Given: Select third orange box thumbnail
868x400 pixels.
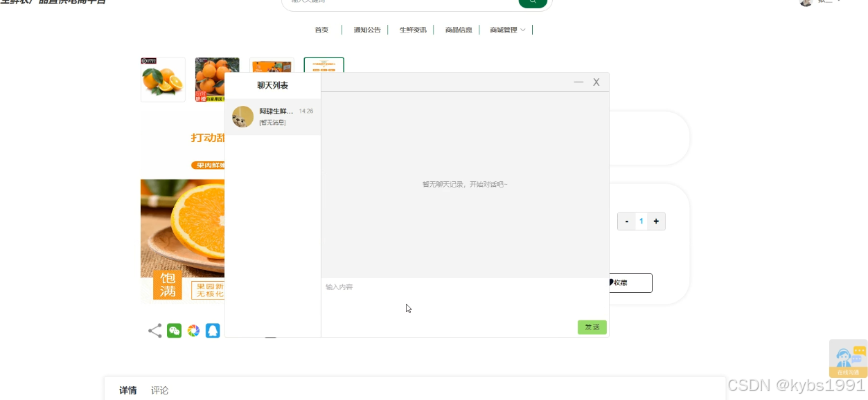Looking at the screenshot, I should (x=272, y=65).
